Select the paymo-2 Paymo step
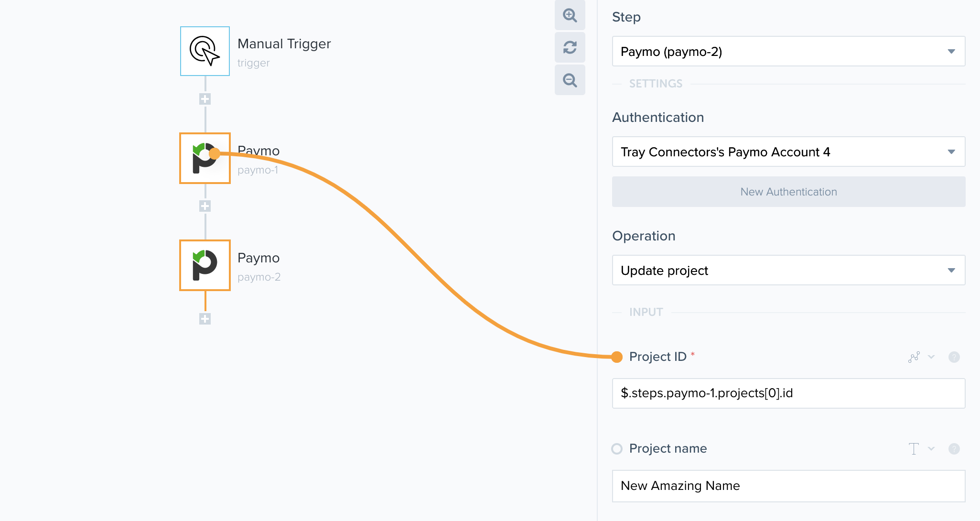Image resolution: width=980 pixels, height=521 pixels. click(x=205, y=265)
